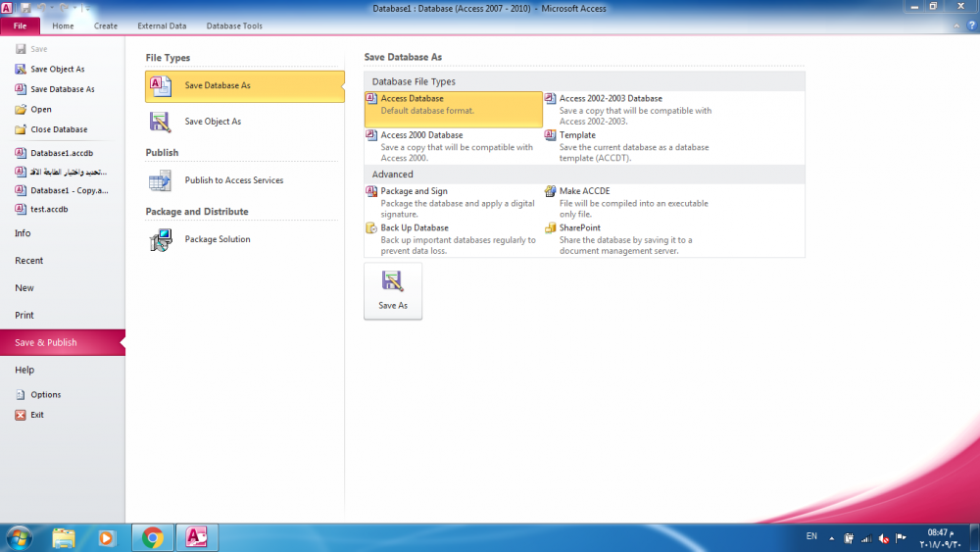Click the Microsoft Access taskbar icon

point(197,537)
